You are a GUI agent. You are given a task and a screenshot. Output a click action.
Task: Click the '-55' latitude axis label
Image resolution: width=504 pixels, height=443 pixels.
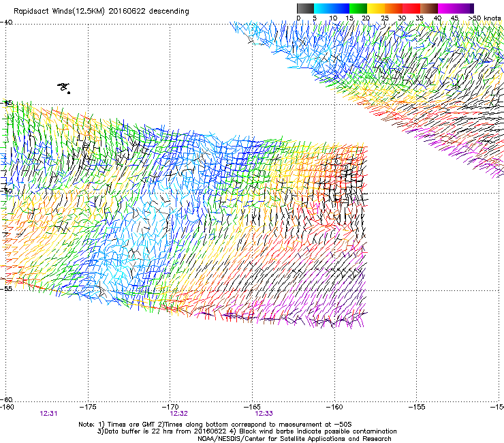click(x=6, y=289)
